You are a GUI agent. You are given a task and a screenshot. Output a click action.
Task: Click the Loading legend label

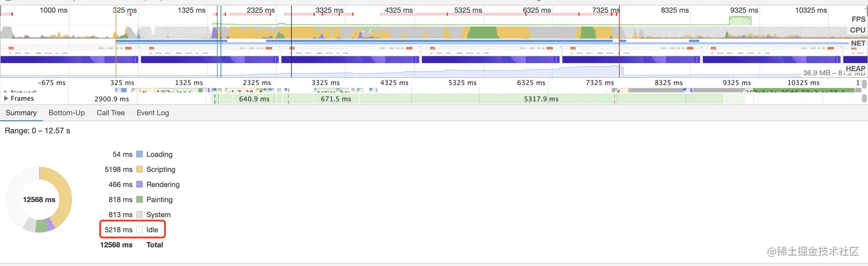tap(160, 155)
